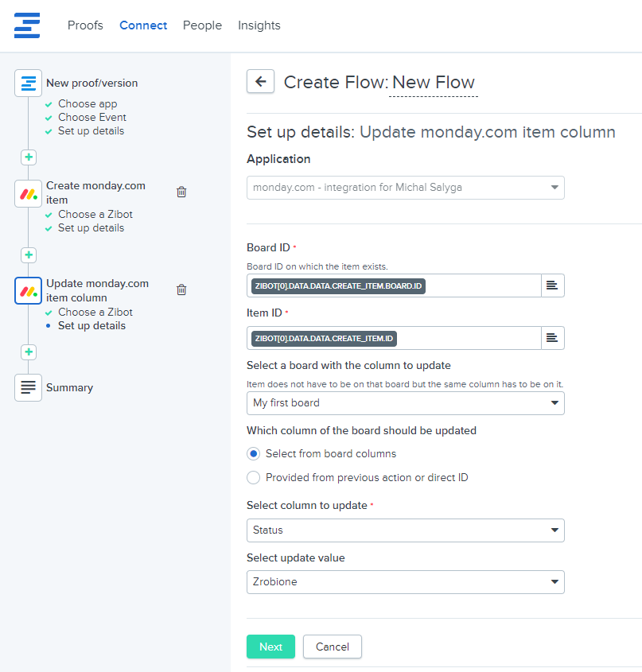Click the Next button

point(270,647)
